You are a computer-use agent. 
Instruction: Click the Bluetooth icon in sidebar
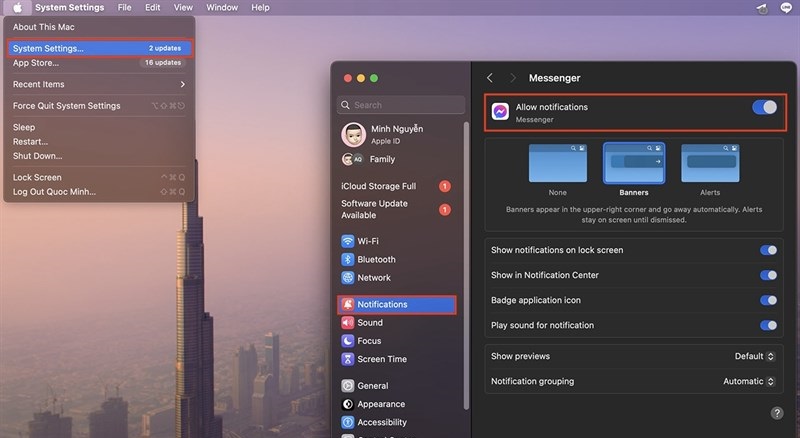pyautogui.click(x=347, y=259)
